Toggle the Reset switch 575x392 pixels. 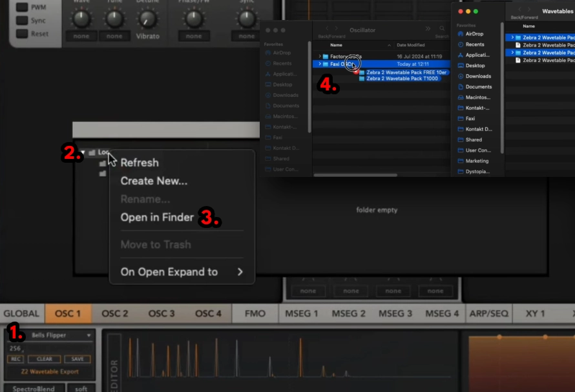tap(21, 34)
